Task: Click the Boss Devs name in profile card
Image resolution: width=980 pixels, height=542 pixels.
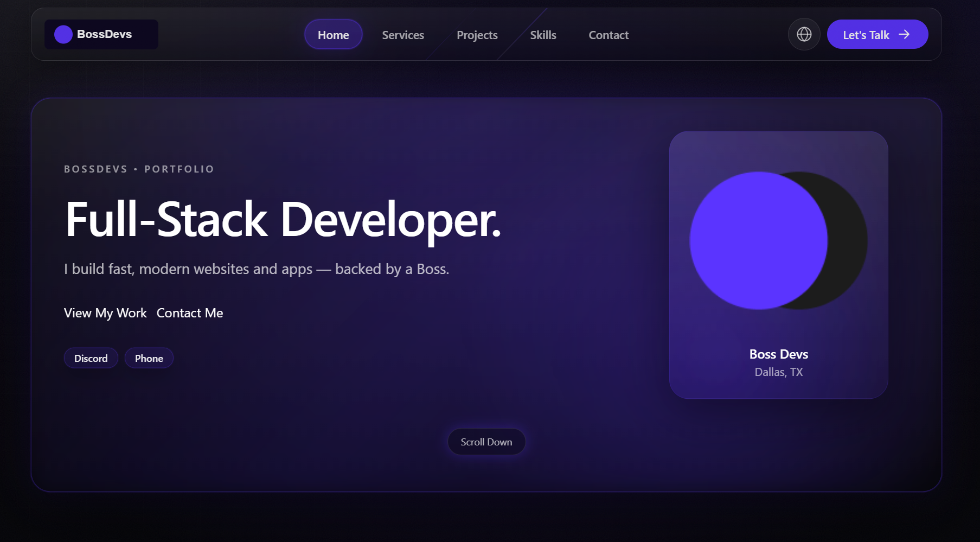Action: [x=778, y=354]
